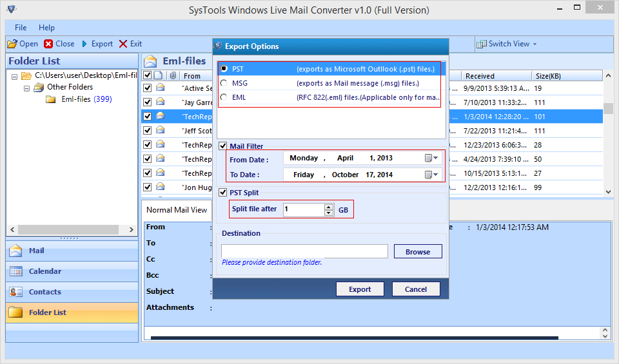Click the Destination folder path field
Image resolution: width=619 pixels, height=364 pixels.
pos(304,251)
